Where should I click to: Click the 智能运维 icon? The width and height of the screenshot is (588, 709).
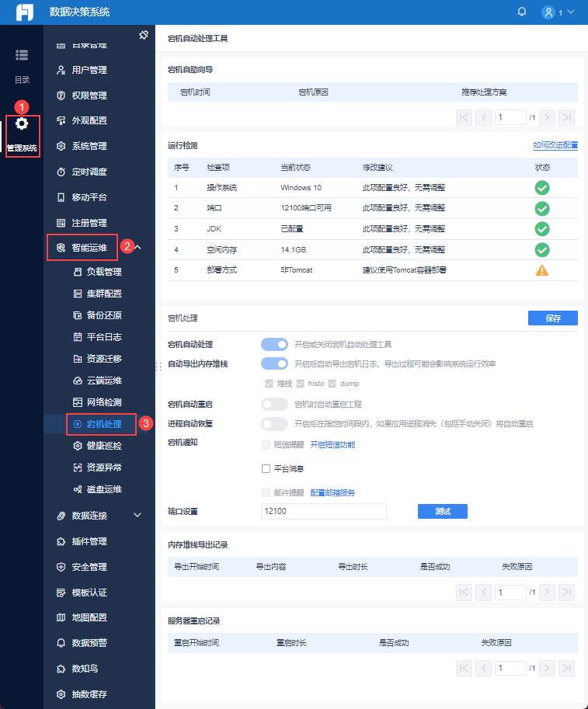click(61, 248)
